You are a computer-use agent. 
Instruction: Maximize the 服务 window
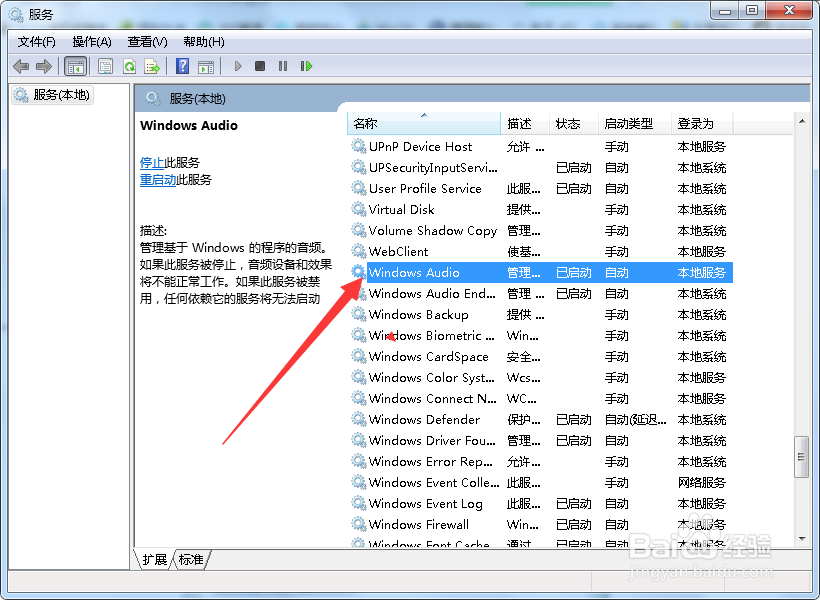click(x=752, y=10)
